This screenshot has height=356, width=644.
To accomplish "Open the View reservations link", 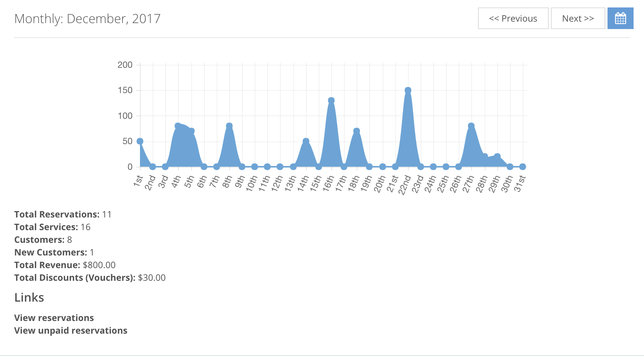I will click(x=54, y=318).
